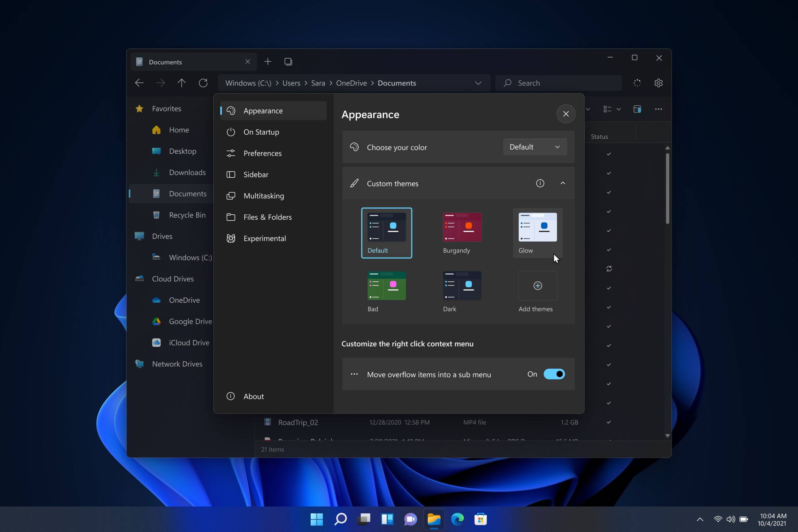Launch Microsoft Store from the taskbar

click(x=480, y=519)
